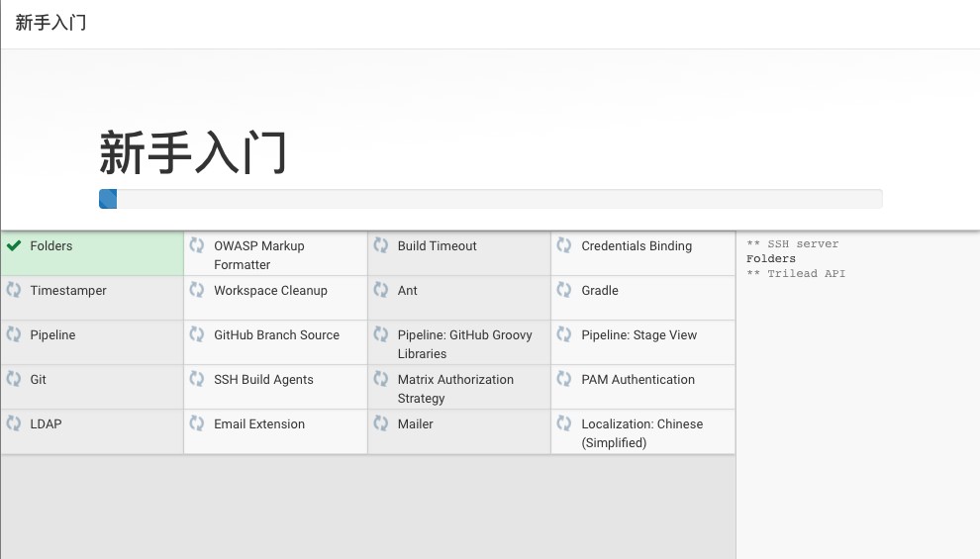980x559 pixels.
Task: Click spinner icon beside OWASP Markup Formatter
Action: click(x=197, y=245)
